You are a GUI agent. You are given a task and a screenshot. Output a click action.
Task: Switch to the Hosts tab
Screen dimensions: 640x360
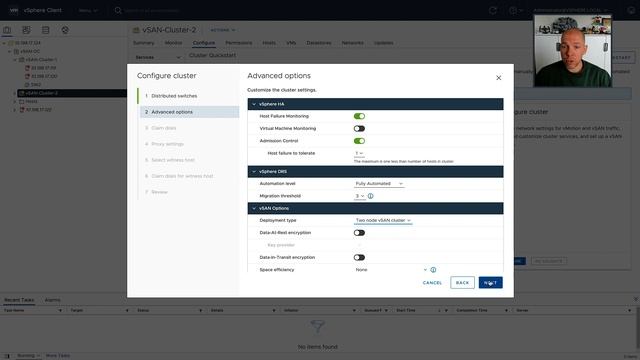tap(269, 43)
